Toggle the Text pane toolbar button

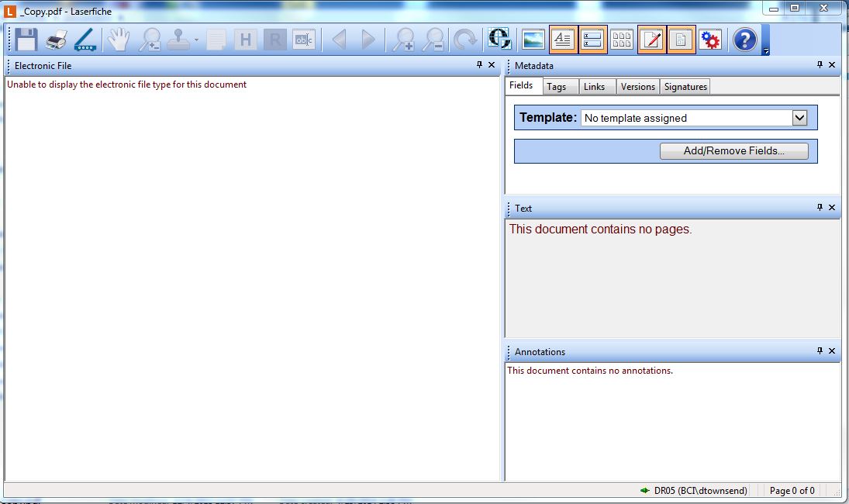pyautogui.click(x=563, y=40)
